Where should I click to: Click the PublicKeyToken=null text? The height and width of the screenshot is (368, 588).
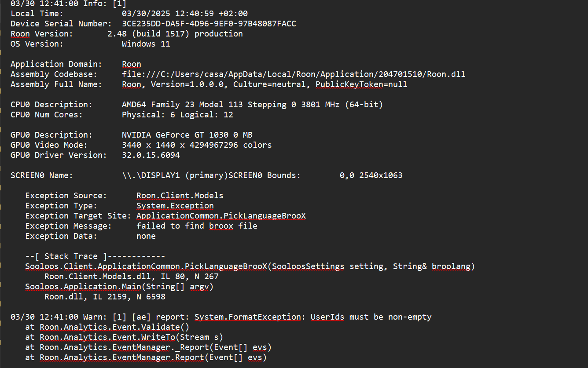coord(361,84)
